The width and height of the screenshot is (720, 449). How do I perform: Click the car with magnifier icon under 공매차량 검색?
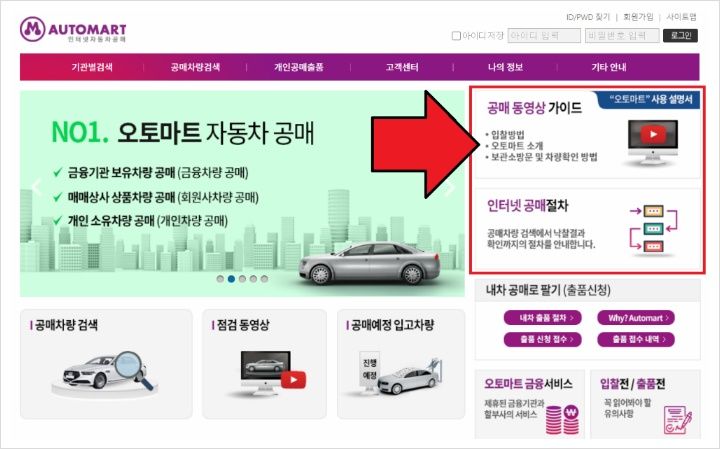105,373
